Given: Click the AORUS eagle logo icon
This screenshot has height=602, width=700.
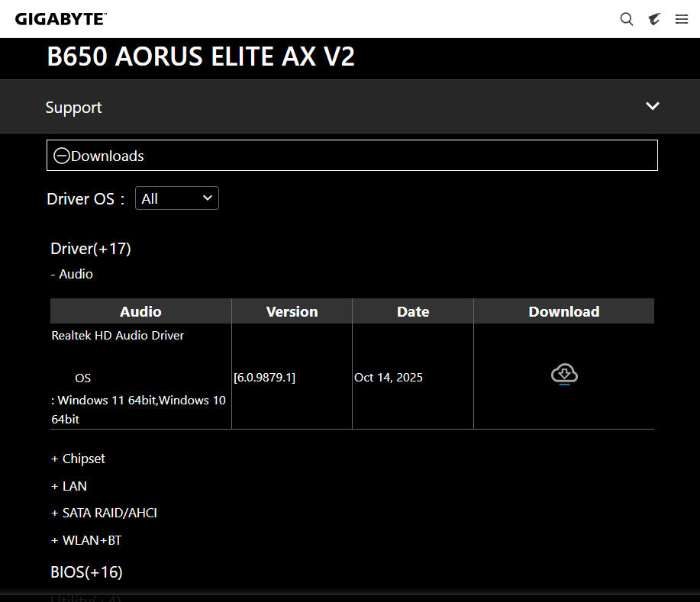Looking at the screenshot, I should [654, 19].
